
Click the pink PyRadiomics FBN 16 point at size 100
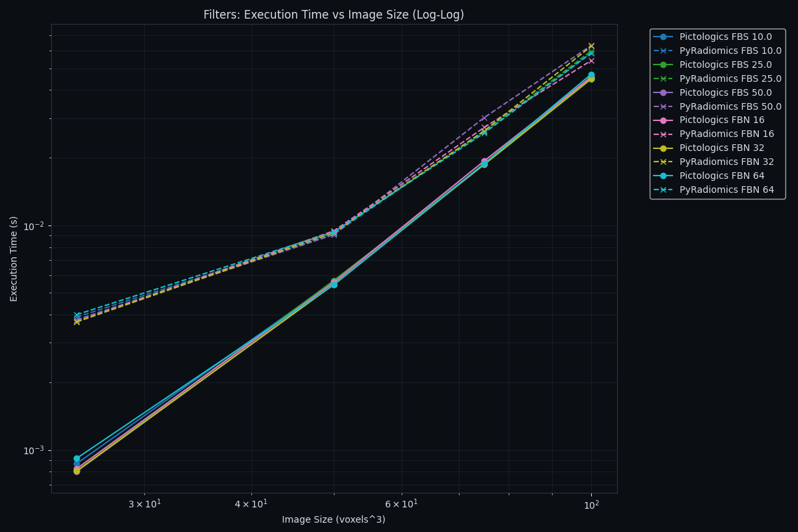click(591, 61)
